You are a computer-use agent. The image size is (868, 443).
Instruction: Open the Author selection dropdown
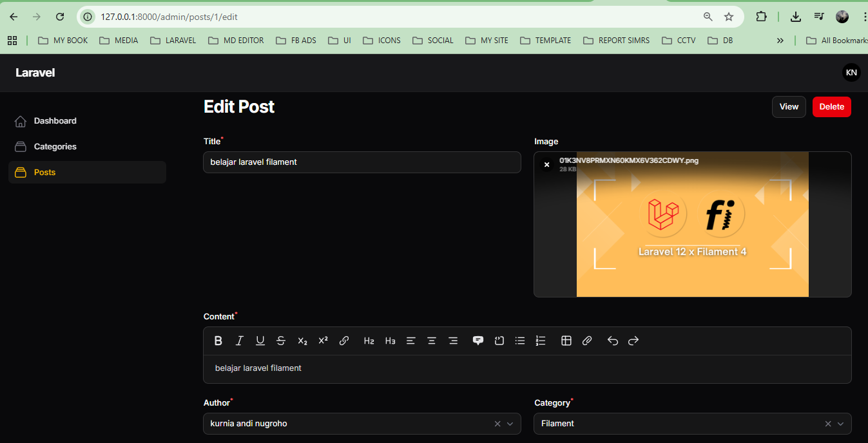point(510,424)
